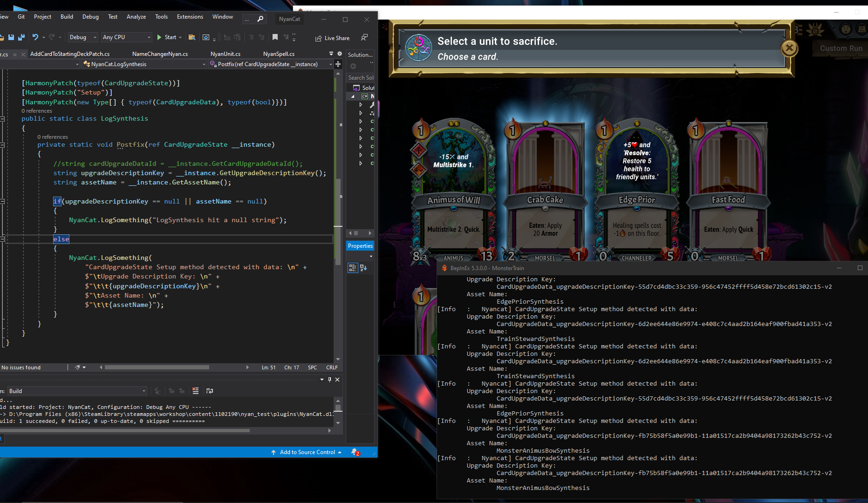This screenshot has width=868, height=503.
Task: Click Add to Source Control
Action: (x=307, y=452)
